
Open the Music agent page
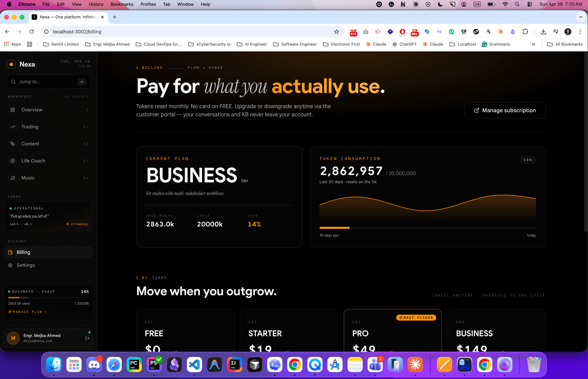coord(48,178)
